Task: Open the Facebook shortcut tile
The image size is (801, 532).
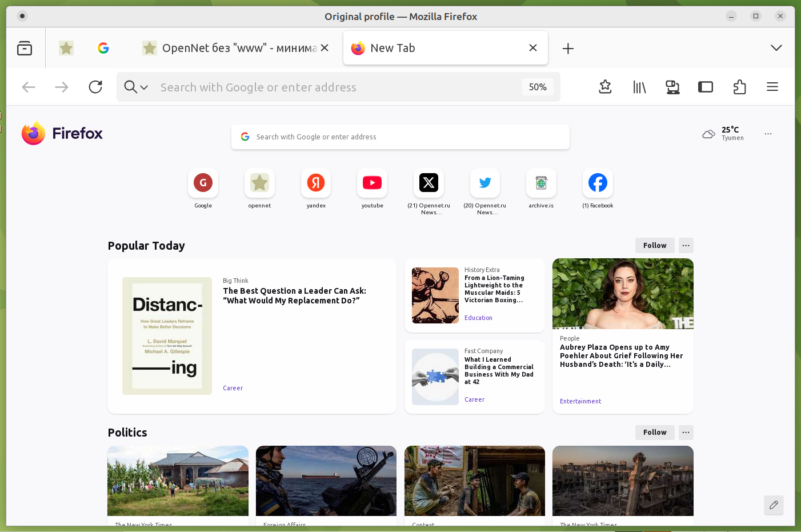Action: click(598, 183)
